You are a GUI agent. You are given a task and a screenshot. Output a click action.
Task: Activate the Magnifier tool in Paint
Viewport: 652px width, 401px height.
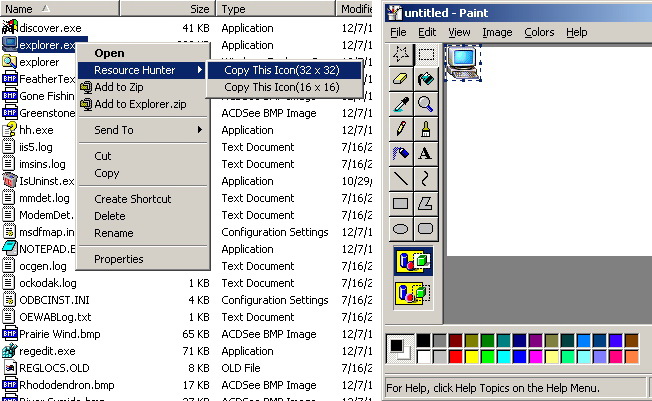click(x=426, y=104)
